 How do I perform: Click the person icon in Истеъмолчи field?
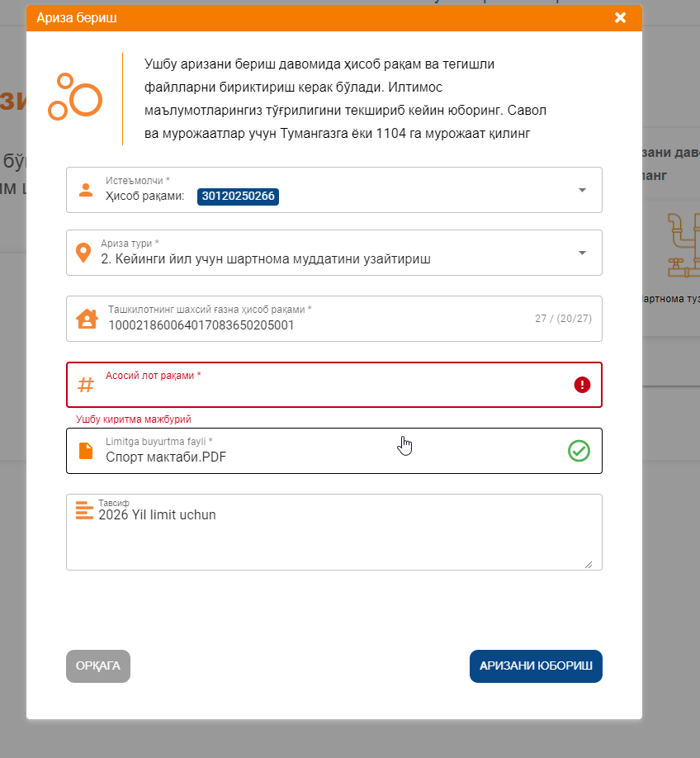point(86,189)
